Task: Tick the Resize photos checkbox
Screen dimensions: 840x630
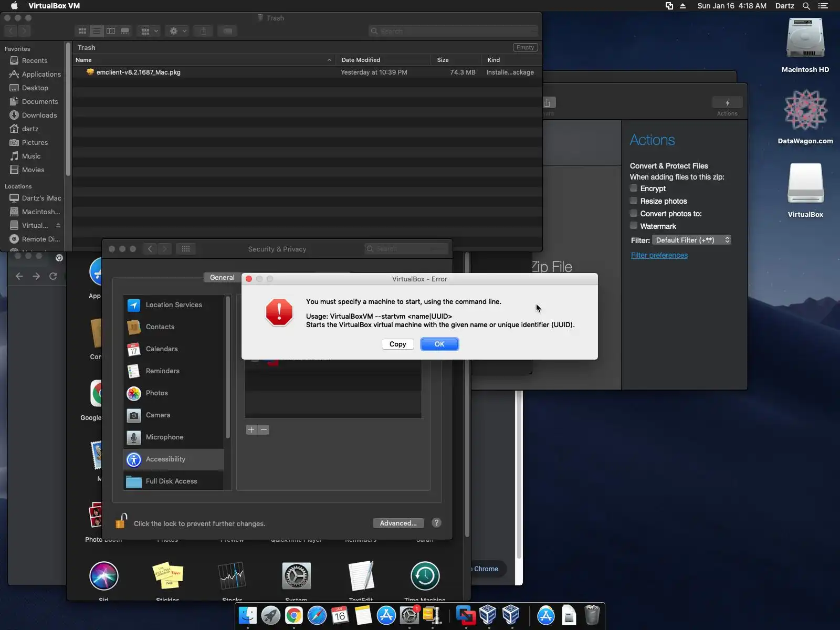Action: coord(634,201)
